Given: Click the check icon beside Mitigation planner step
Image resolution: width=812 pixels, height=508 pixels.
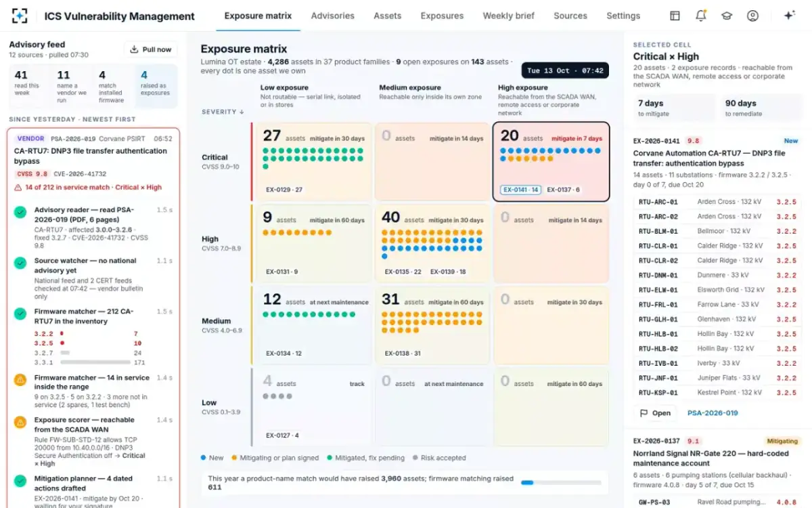Looking at the screenshot, I should 20,480.
